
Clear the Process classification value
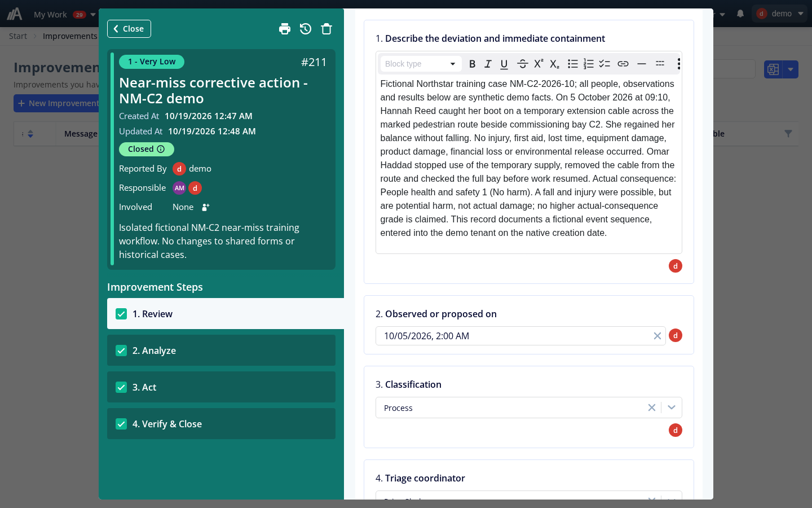pyautogui.click(x=652, y=408)
